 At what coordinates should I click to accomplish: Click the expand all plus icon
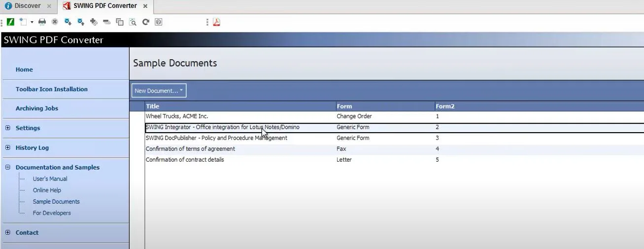coord(94,22)
